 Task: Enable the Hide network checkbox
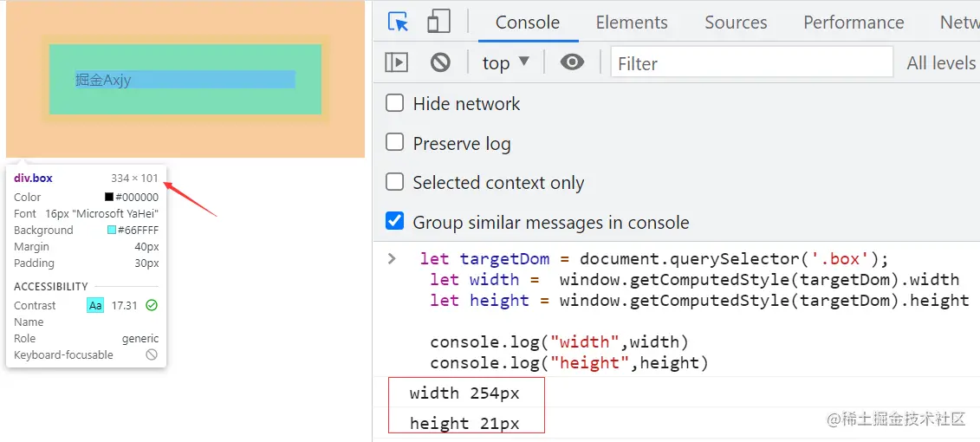394,102
